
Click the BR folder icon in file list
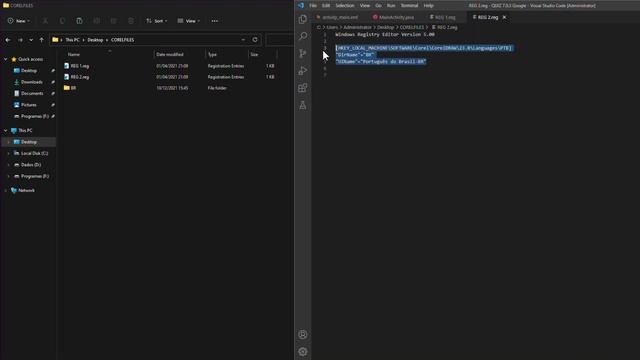pos(67,88)
